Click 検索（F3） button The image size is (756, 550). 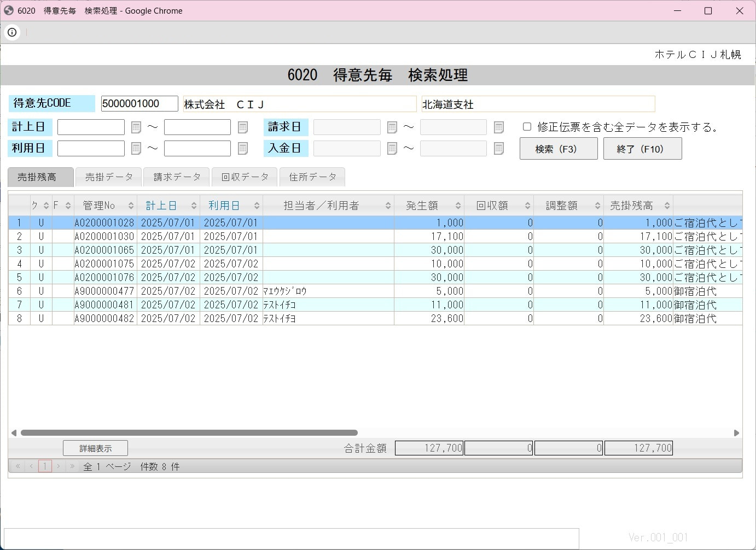click(559, 149)
